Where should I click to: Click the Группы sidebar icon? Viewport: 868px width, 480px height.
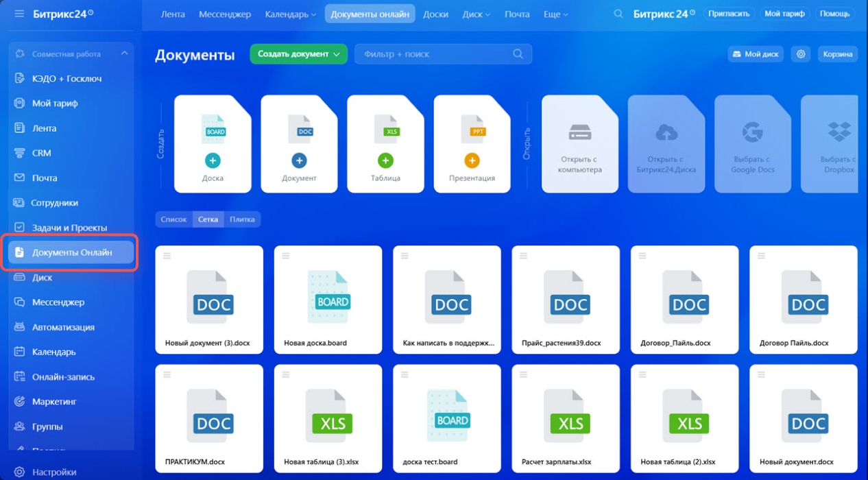pyautogui.click(x=19, y=427)
